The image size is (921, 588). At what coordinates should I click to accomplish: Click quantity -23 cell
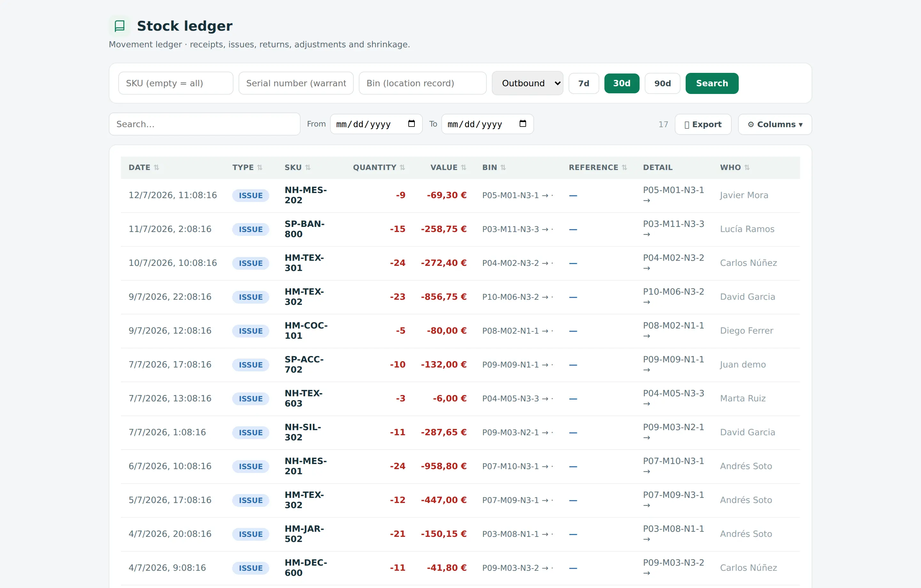pos(398,297)
